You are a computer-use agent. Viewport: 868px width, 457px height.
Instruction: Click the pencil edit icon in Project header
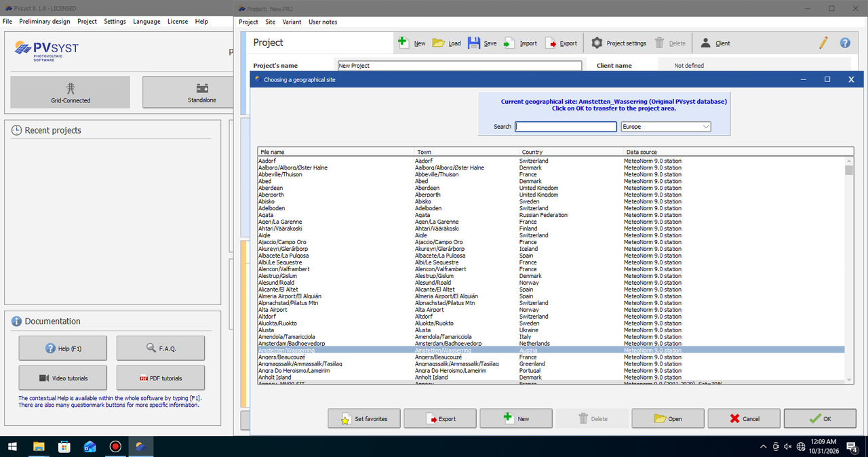coord(823,43)
